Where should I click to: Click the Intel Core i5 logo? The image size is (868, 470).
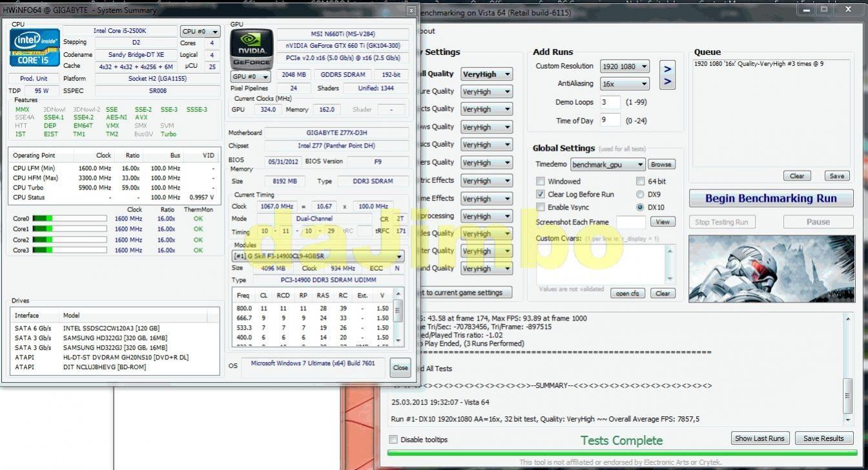[35, 47]
